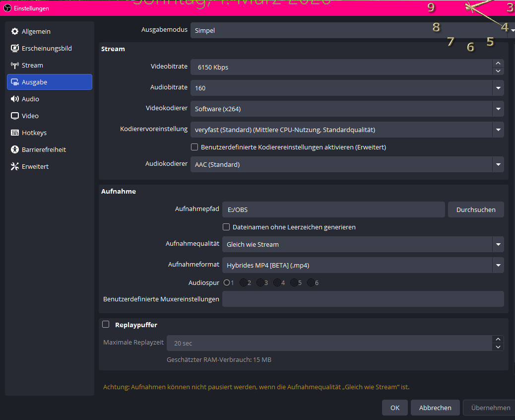Open the Erweitert settings page
Image resolution: width=515 pixels, height=420 pixels.
tap(50, 167)
